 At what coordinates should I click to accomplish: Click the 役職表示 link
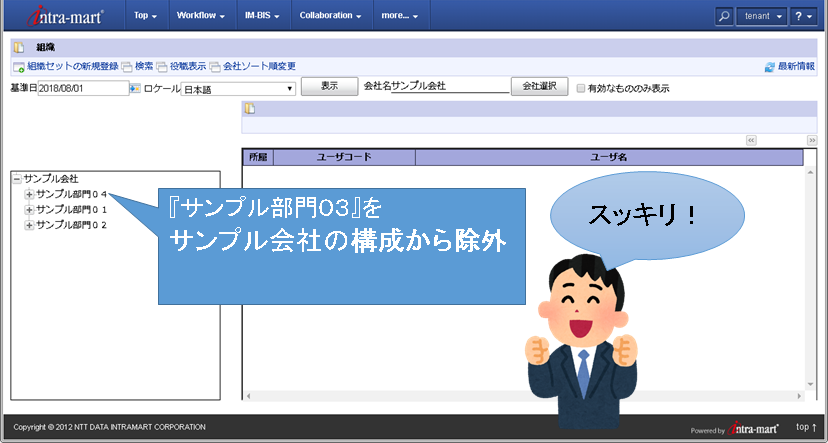coord(188,67)
